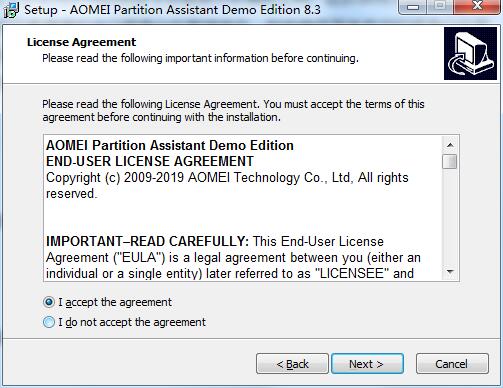
Task: Close the AOMEI Setup window
Action: [477, 6]
